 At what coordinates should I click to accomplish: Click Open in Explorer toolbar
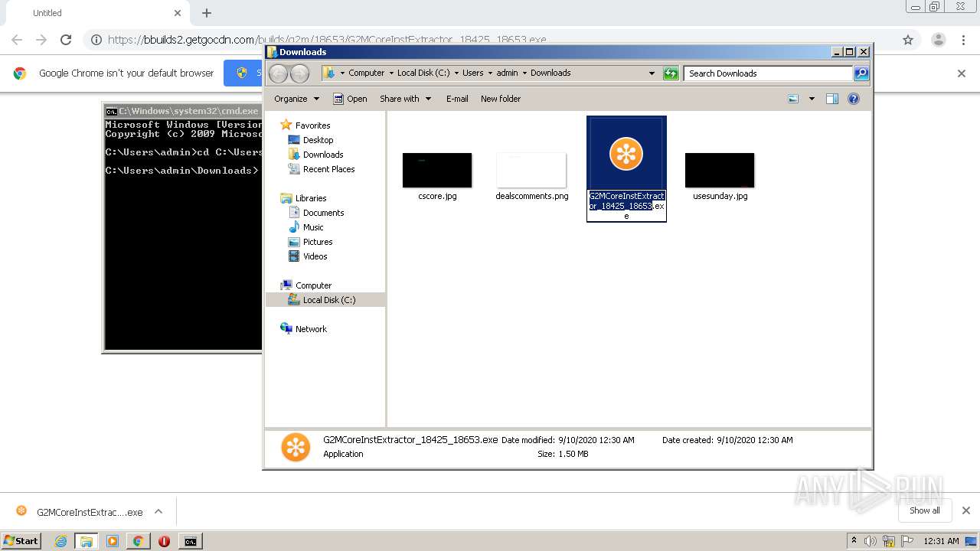[x=350, y=99]
